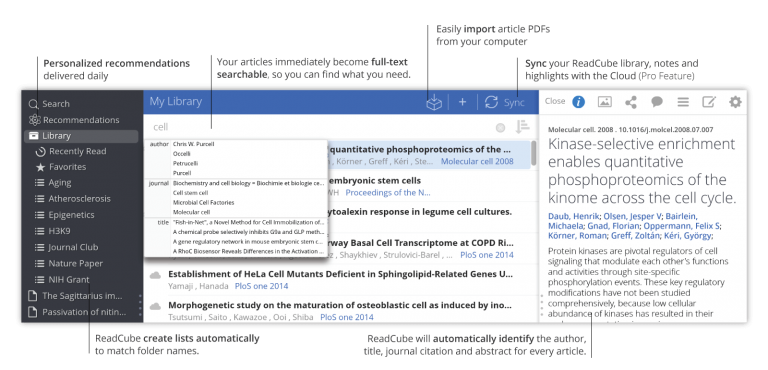Select "Chris W. Purcell" author suggestion
Screen dimensions: 768x370
click(x=193, y=144)
